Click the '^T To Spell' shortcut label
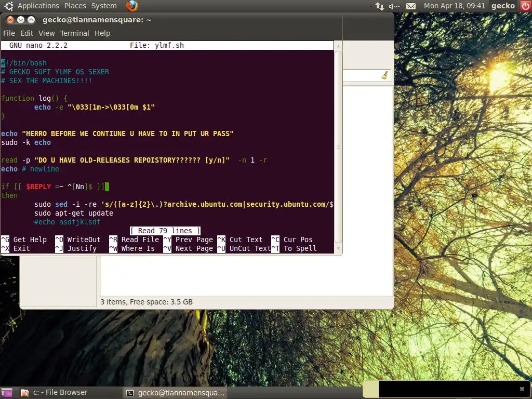 [294, 248]
